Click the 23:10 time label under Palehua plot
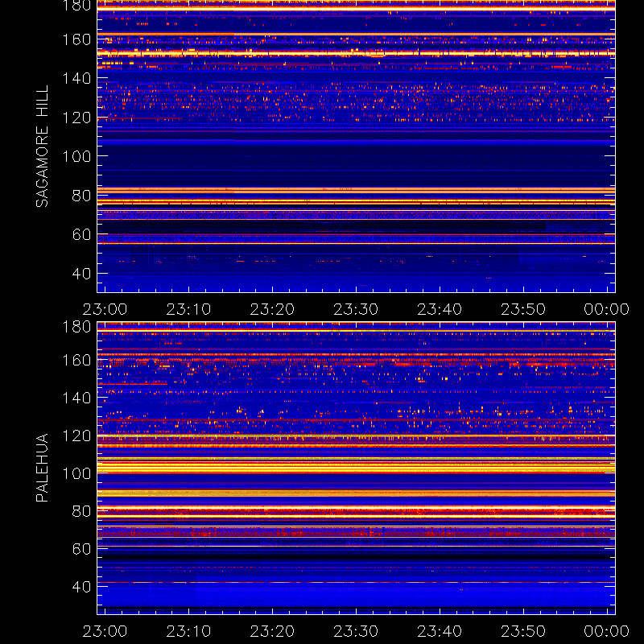This screenshot has width=644, height=644. click(188, 631)
